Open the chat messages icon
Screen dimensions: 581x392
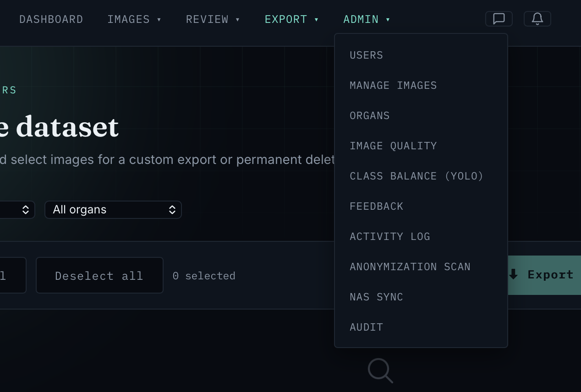(499, 19)
